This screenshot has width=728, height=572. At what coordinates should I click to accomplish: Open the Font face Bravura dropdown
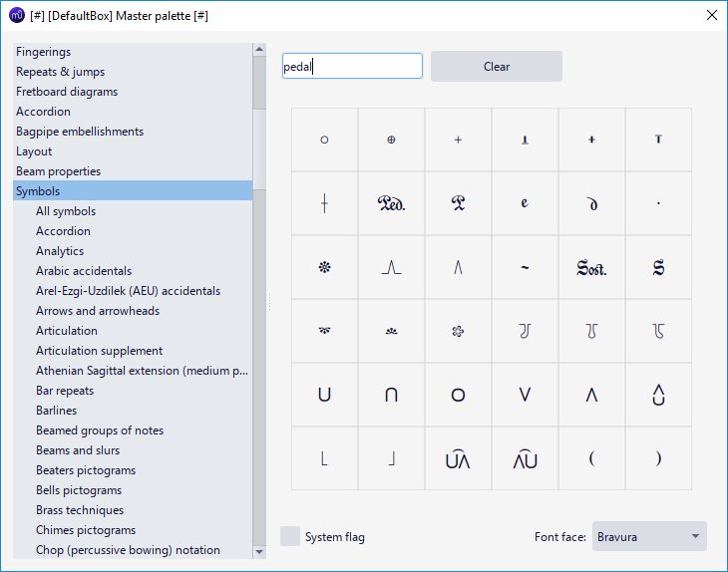tap(649, 537)
